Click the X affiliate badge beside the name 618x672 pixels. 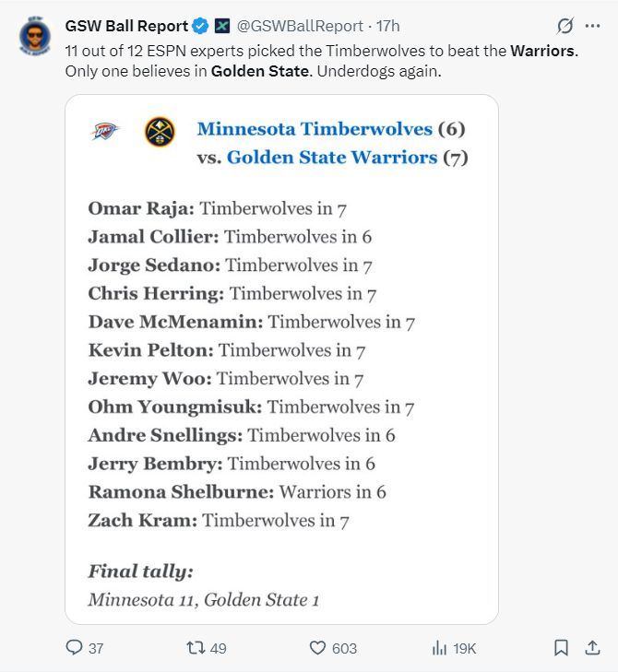222,26
